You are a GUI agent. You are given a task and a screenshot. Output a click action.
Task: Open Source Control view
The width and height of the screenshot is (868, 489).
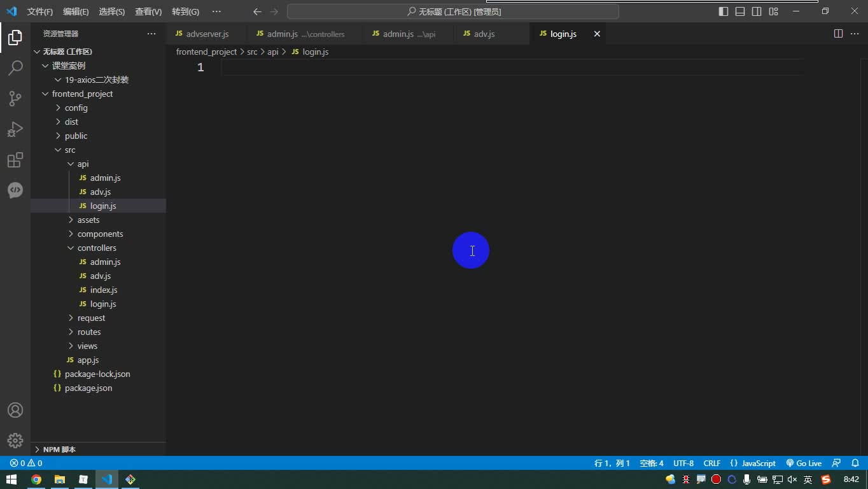[15, 98]
